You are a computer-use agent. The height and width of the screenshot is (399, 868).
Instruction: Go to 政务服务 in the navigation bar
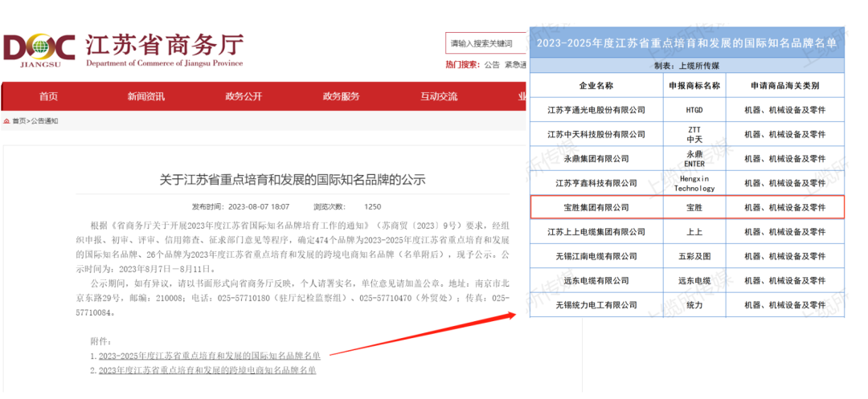[x=342, y=96]
